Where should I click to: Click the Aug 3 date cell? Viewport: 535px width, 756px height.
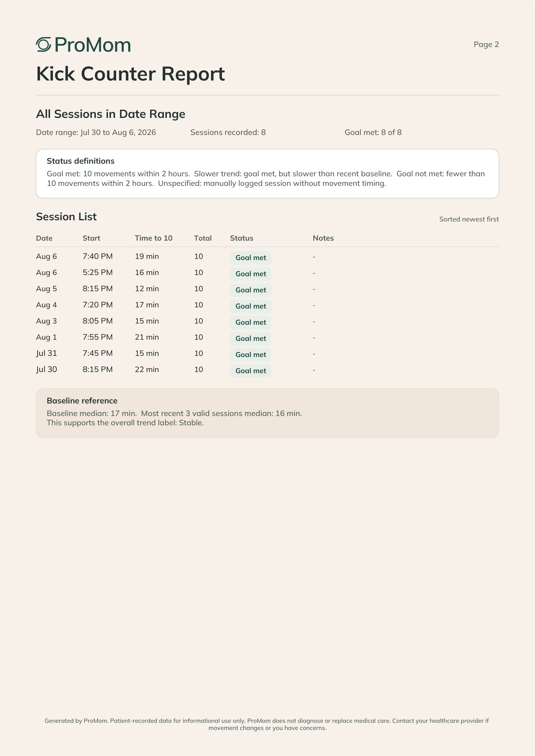click(46, 321)
